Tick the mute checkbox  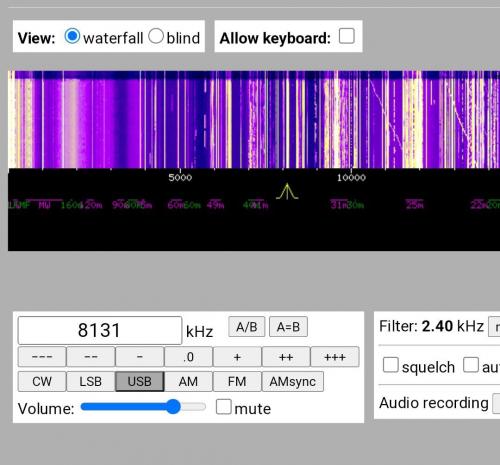[223, 407]
